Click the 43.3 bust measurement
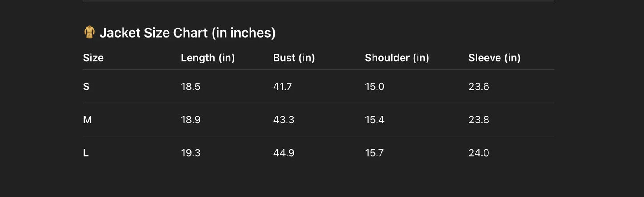644x197 pixels. click(x=283, y=120)
